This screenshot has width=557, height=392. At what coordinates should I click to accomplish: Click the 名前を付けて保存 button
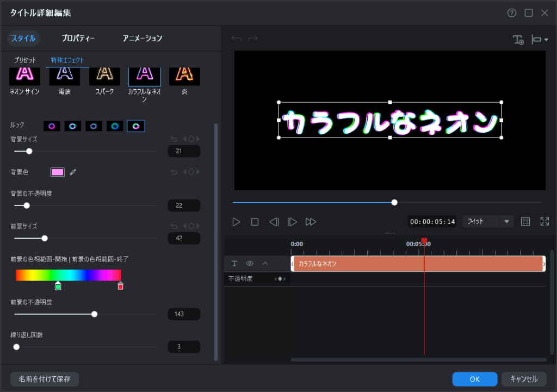point(45,379)
